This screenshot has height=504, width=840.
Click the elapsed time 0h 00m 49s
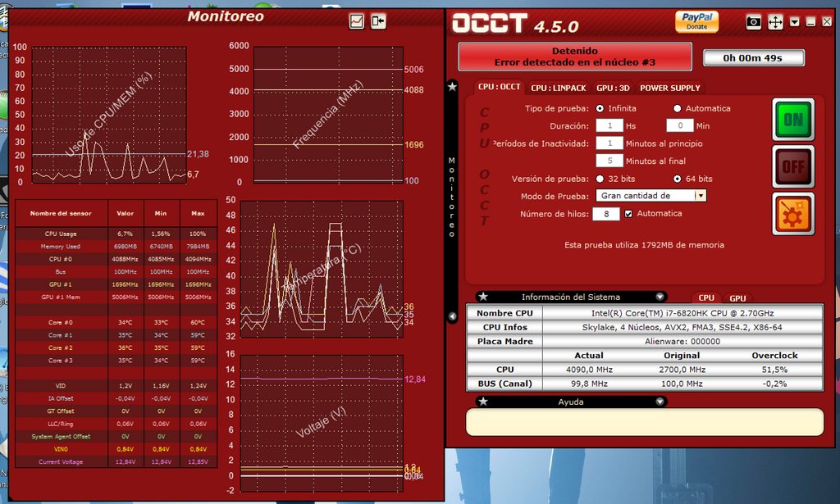[753, 58]
